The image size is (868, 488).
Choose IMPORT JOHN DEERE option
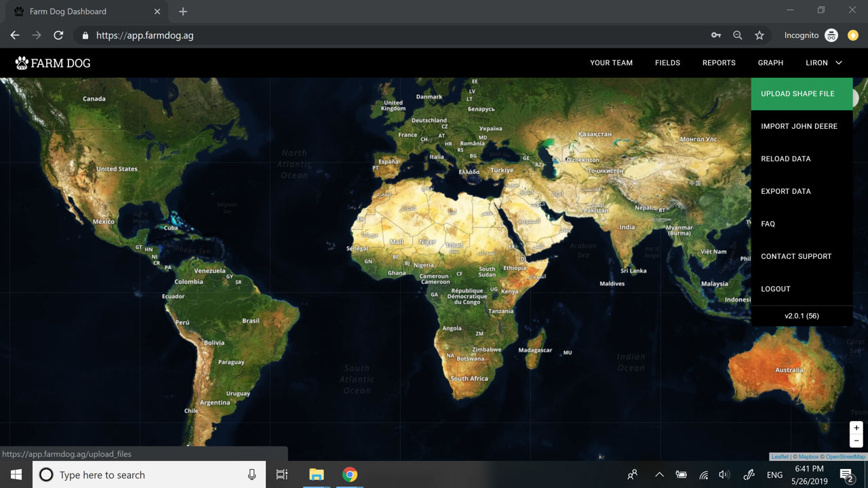(x=802, y=126)
